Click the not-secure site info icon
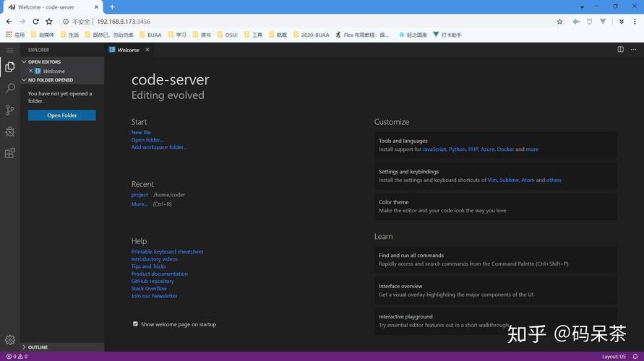 tap(66, 22)
